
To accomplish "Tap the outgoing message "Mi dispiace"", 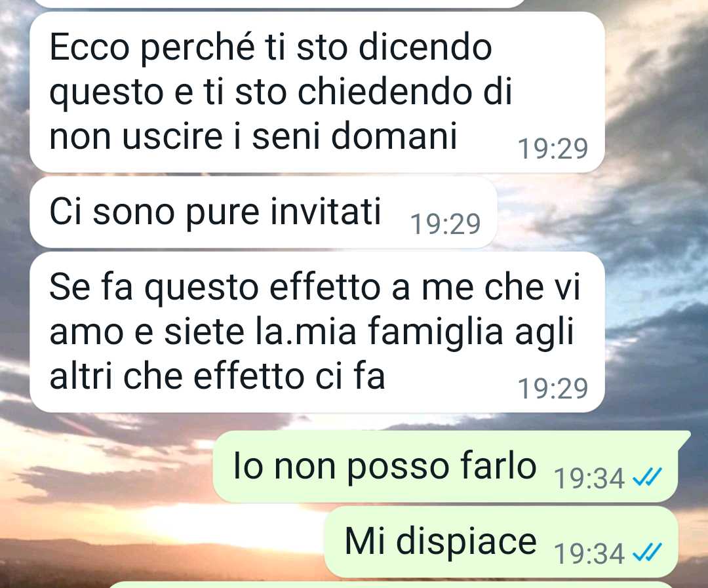I will pos(501,542).
